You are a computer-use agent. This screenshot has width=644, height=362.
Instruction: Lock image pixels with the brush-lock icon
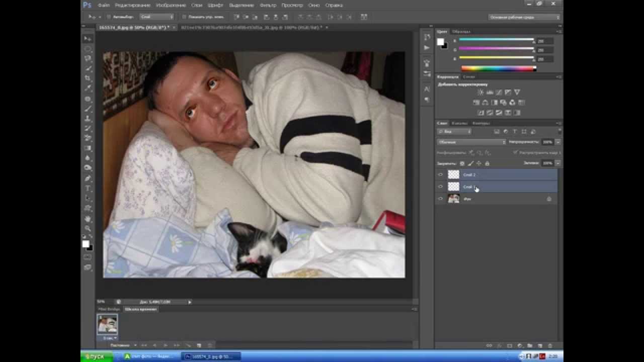(x=470, y=163)
